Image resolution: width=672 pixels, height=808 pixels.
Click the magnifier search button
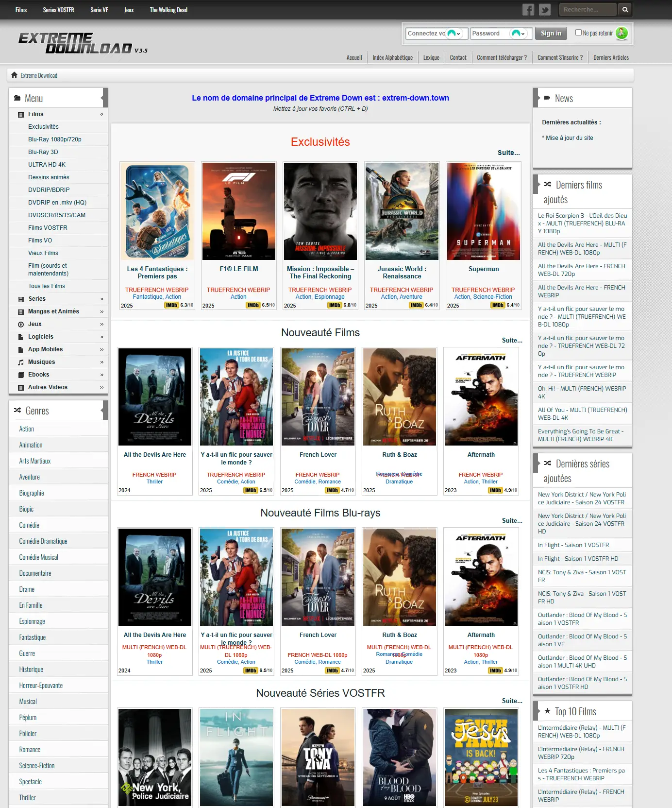625,10
